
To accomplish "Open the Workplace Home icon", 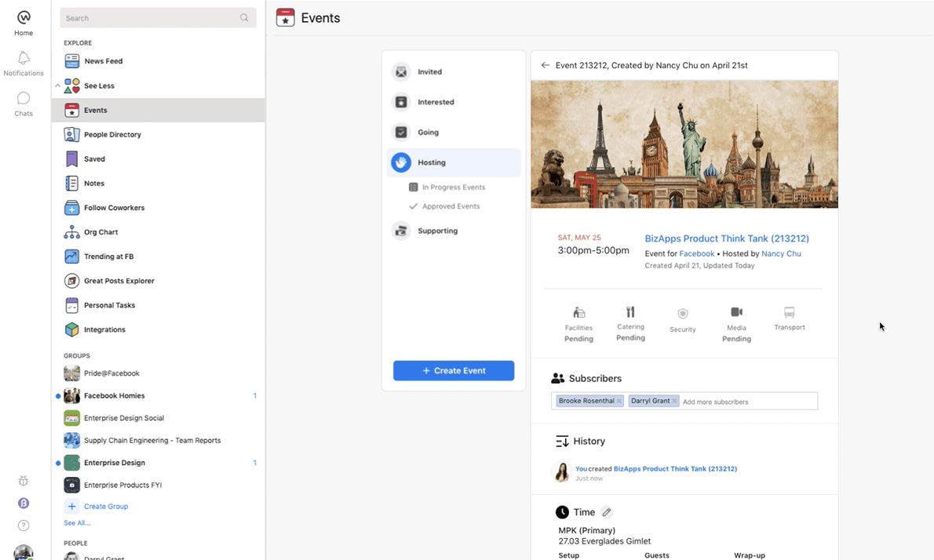I will coord(24,17).
